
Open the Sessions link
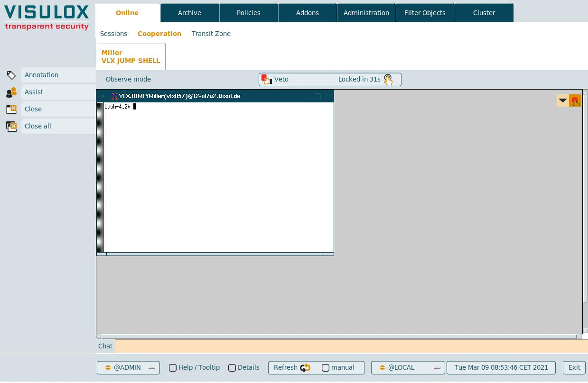click(113, 34)
